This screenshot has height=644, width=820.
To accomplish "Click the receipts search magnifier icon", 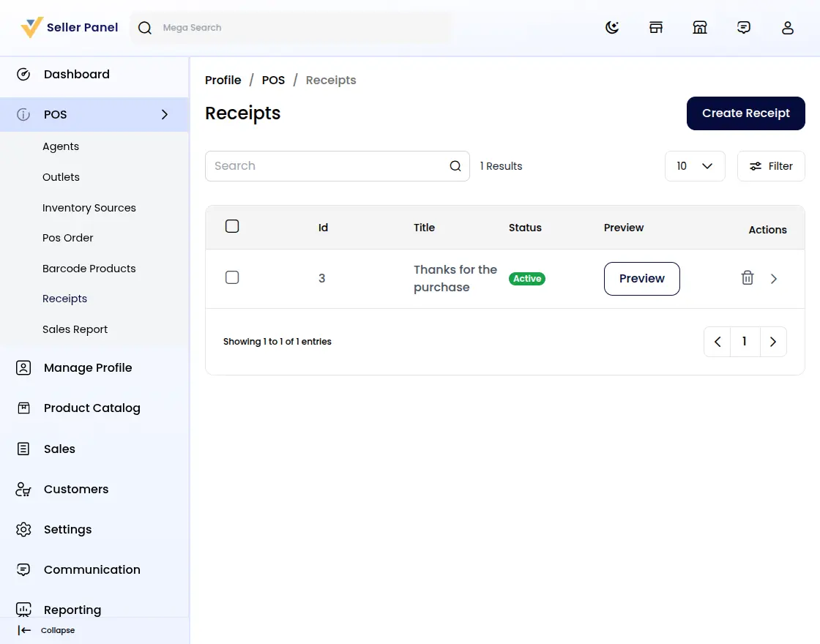I will 455,166.
